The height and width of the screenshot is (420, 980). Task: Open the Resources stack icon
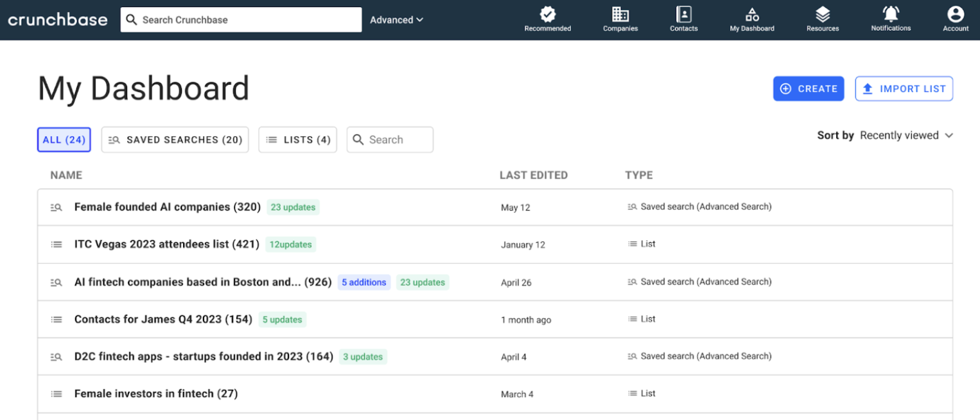pos(822,14)
